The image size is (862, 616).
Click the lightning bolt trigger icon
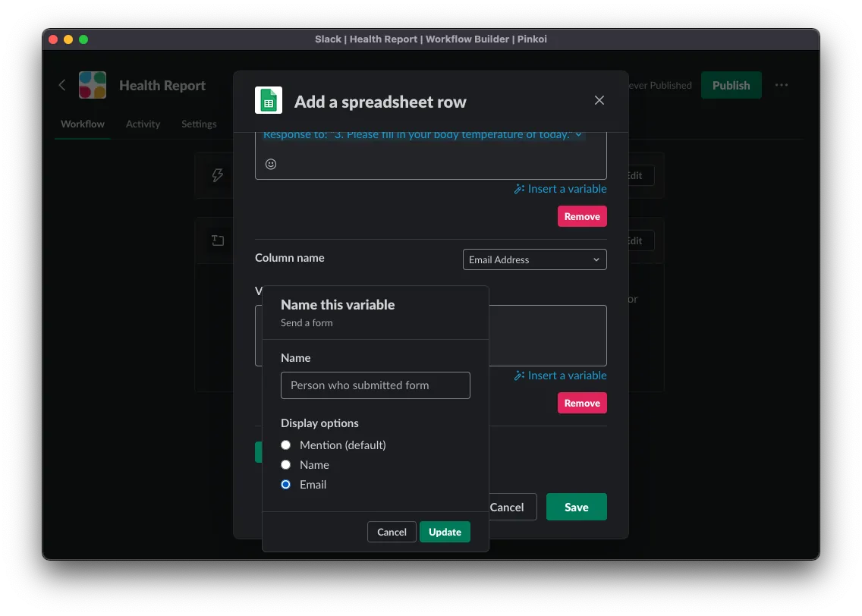(x=218, y=175)
